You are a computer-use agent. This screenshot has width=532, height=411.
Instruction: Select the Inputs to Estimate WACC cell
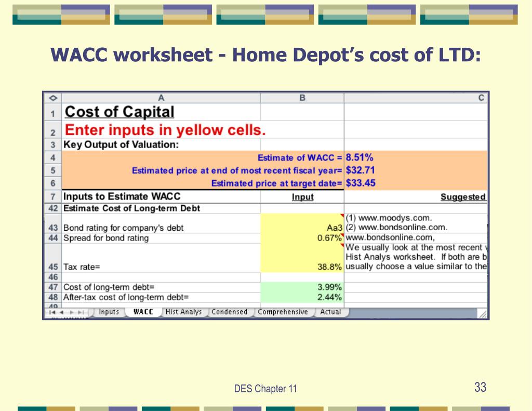point(161,196)
